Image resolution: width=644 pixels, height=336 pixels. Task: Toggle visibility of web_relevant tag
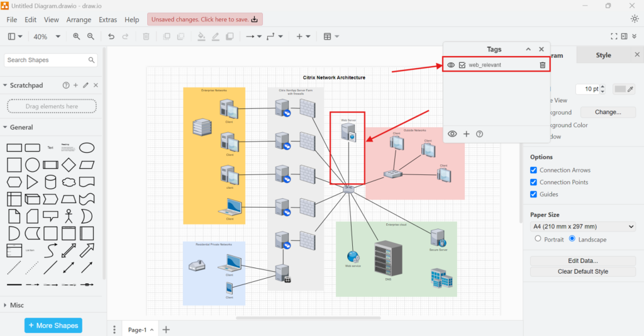pos(450,65)
